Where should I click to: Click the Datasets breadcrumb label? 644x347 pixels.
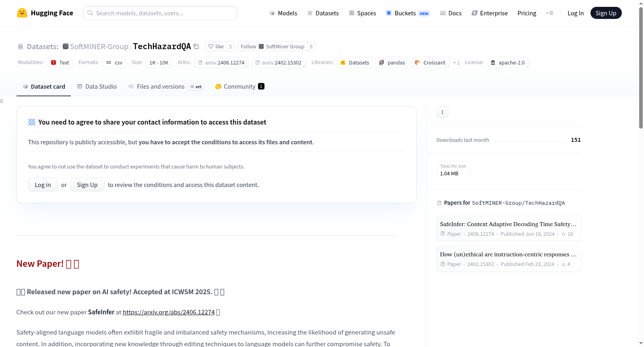[x=43, y=46]
